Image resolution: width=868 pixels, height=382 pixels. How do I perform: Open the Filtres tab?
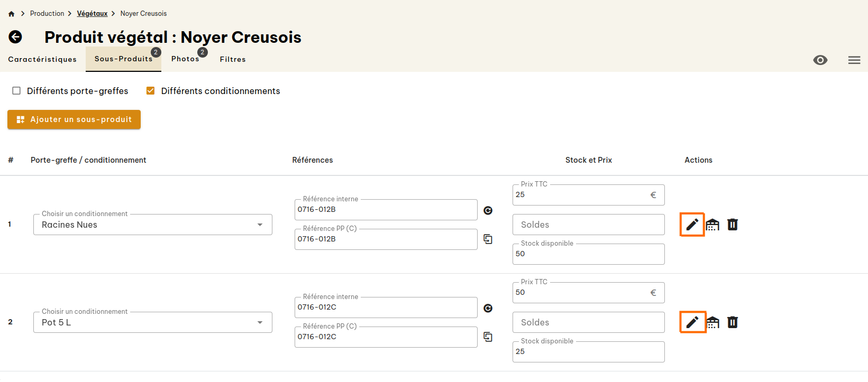[232, 59]
